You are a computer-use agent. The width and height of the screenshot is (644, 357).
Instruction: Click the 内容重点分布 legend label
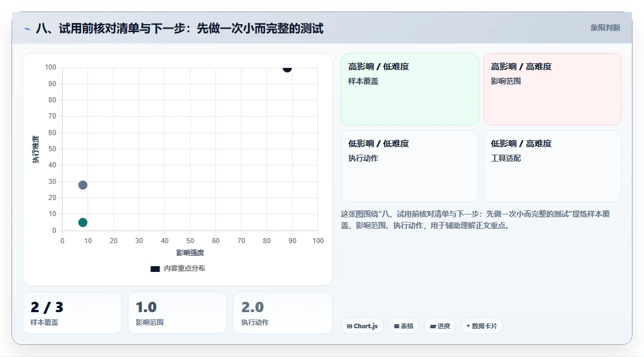[184, 268]
